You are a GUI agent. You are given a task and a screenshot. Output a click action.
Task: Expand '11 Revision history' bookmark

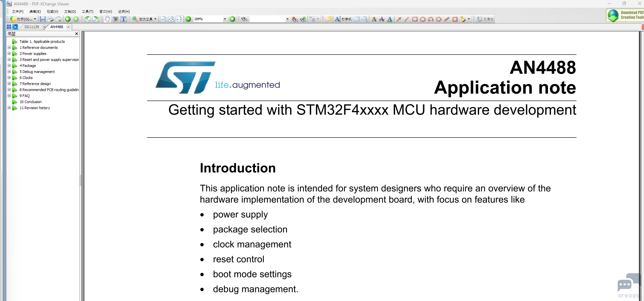9,108
